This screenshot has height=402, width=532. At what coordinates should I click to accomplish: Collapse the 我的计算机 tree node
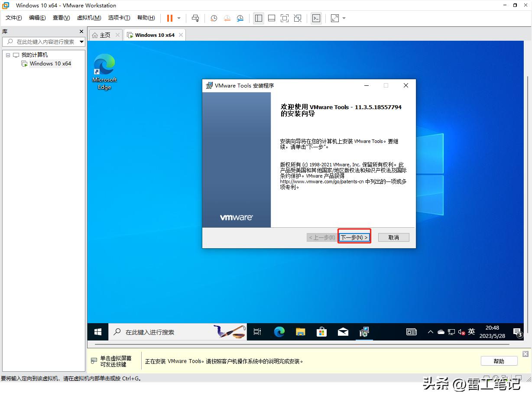pyautogui.click(x=8, y=55)
